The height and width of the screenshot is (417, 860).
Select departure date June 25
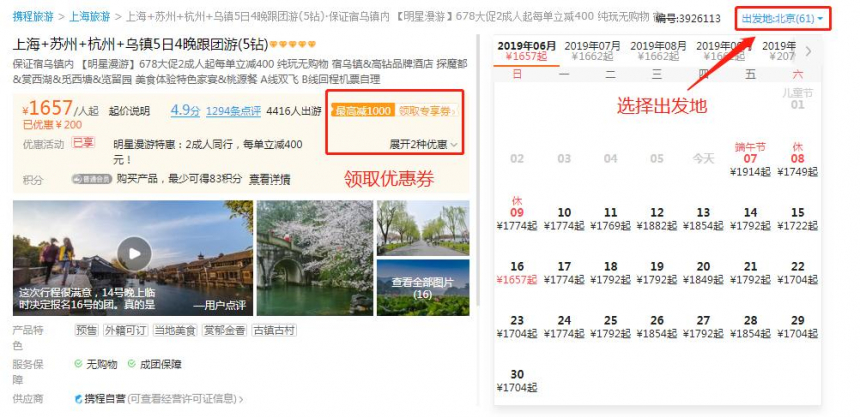tap(610, 326)
